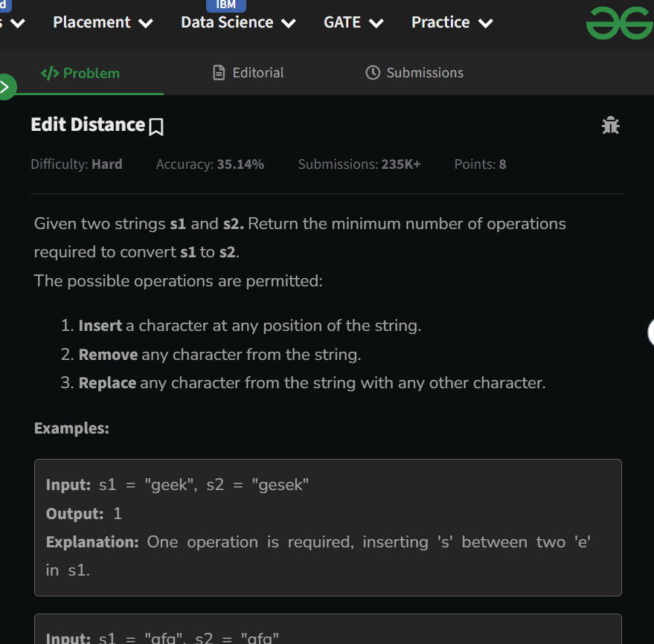Click the GeeksforGeeks logo

click(x=620, y=23)
